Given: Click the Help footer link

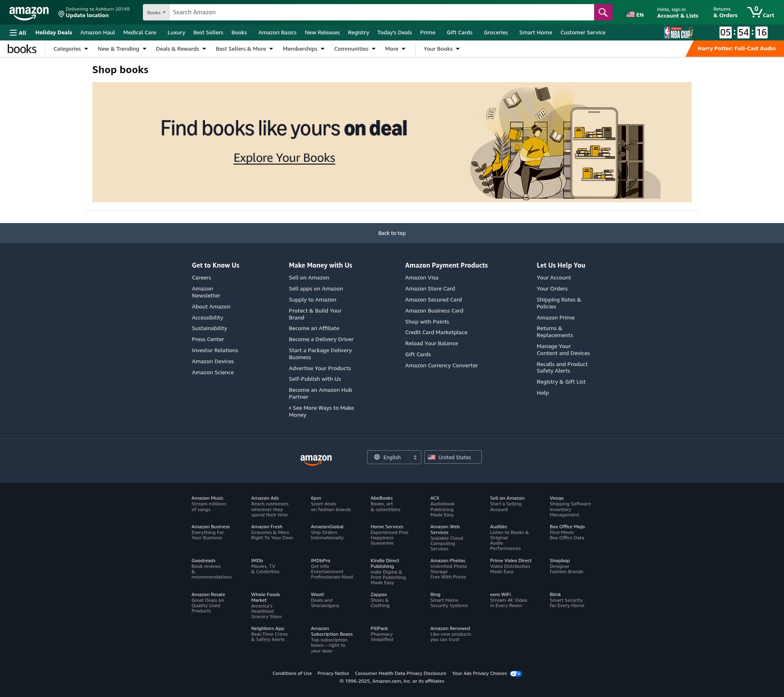Looking at the screenshot, I should 543,393.
